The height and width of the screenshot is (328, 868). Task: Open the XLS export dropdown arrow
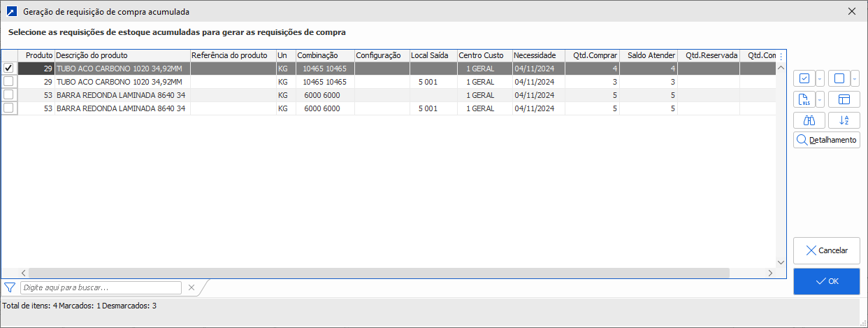tap(820, 99)
